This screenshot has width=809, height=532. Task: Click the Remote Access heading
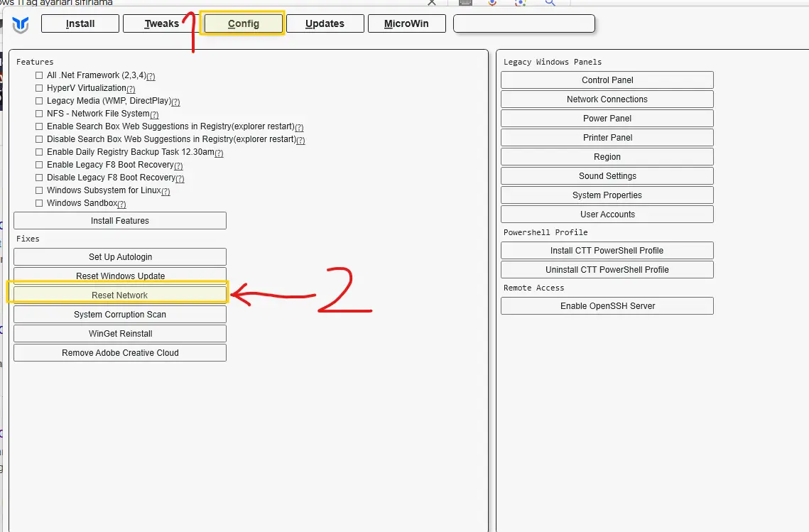pyautogui.click(x=534, y=288)
